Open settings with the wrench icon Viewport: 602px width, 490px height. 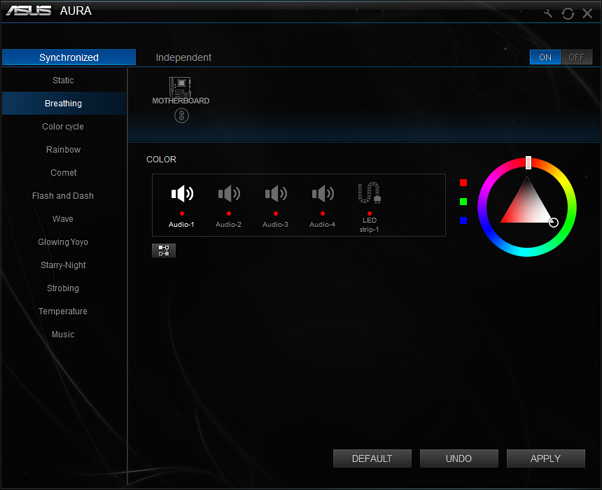pyautogui.click(x=548, y=13)
